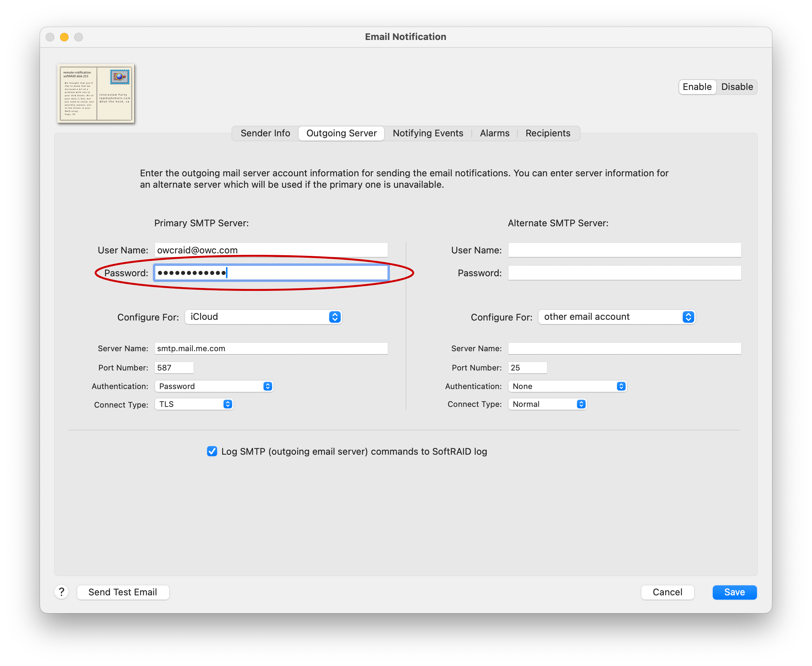Switch to the Notifying Events tab
The height and width of the screenshot is (666, 812).
(x=428, y=133)
